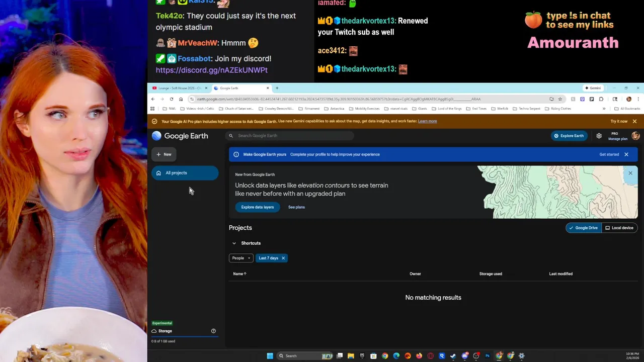Open the Windows Start menu
This screenshot has height=362, width=644.
coord(270,356)
